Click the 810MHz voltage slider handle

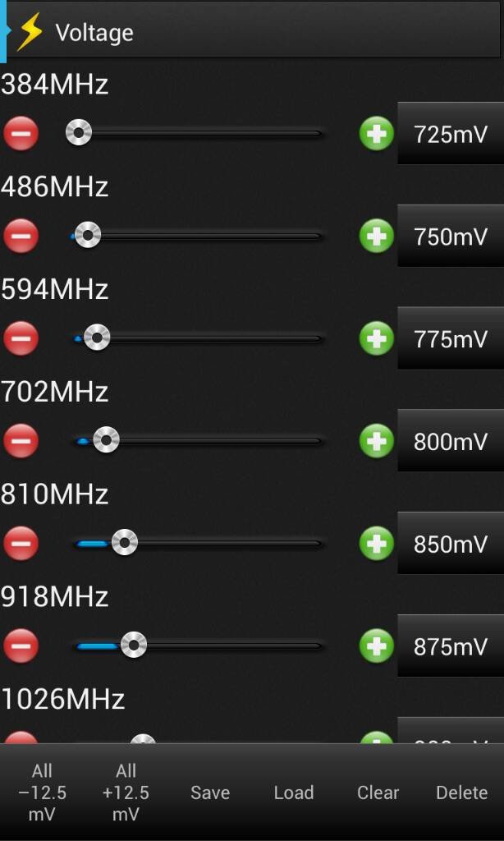coord(125,543)
